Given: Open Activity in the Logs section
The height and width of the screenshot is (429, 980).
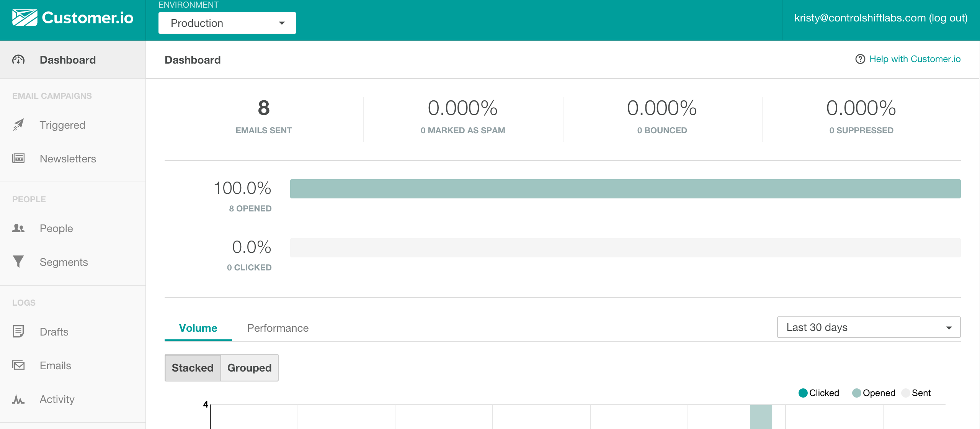Looking at the screenshot, I should (73, 399).
